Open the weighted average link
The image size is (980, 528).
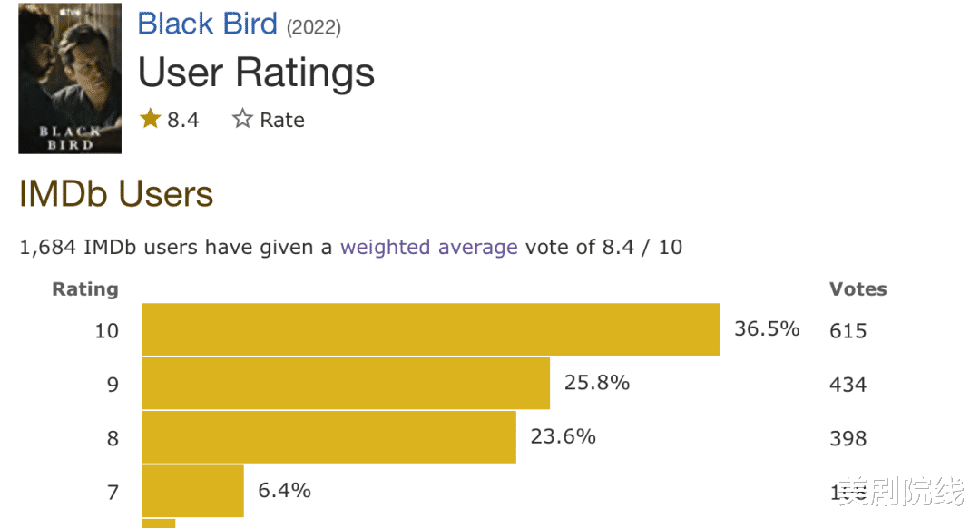[428, 248]
